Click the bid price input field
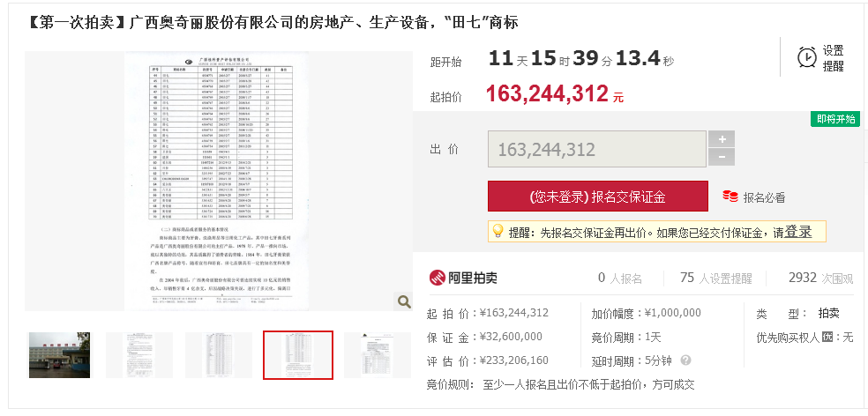868x416 pixels. [596, 149]
